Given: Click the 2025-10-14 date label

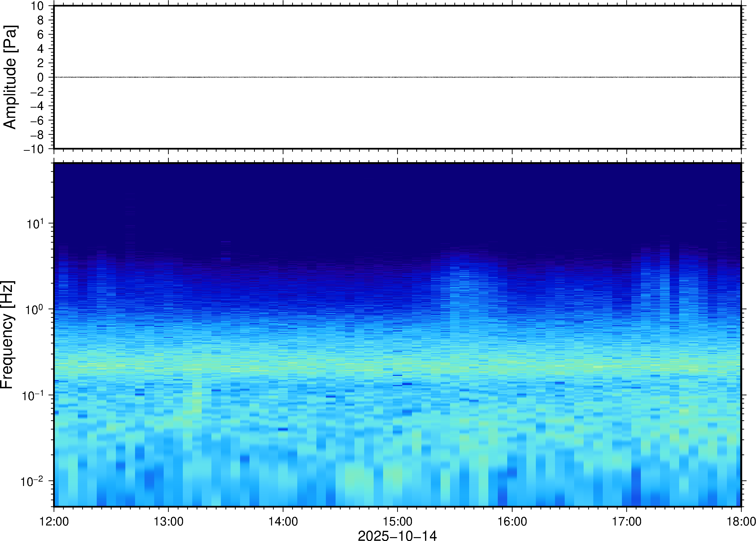Looking at the screenshot, I should [x=397, y=535].
